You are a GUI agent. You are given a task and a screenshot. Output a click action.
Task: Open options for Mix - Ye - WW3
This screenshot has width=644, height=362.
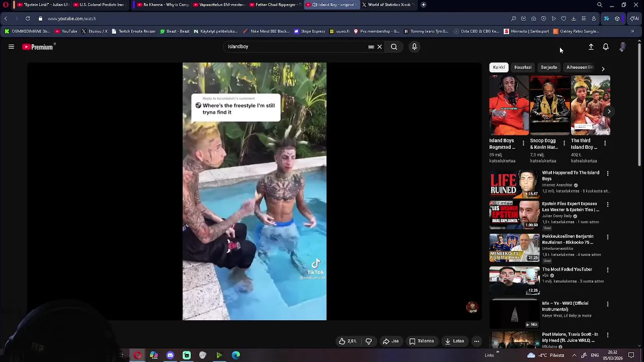[608, 304]
